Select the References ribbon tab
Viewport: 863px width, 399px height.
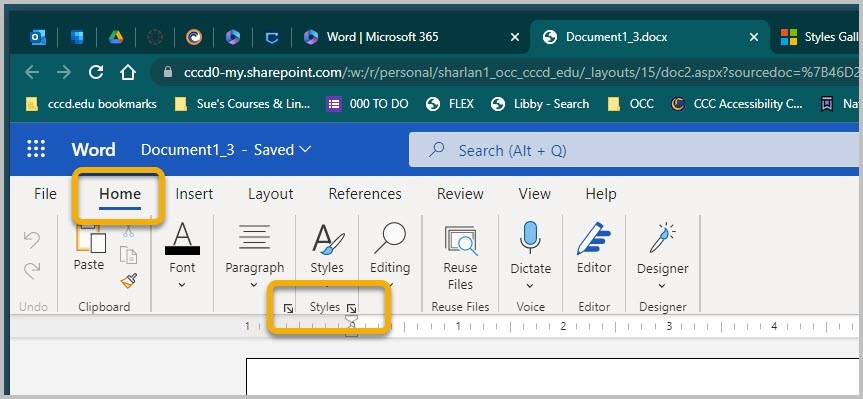point(365,194)
